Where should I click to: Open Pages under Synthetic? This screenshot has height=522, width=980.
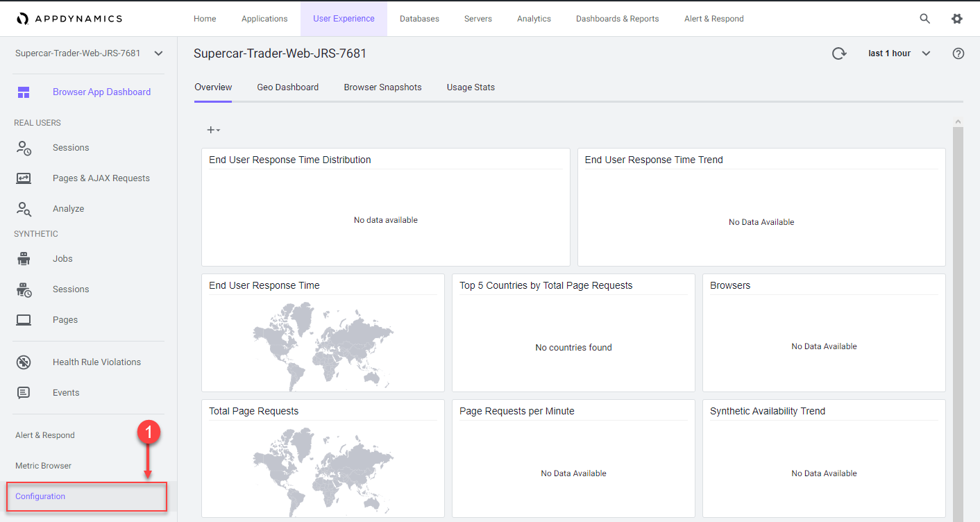(65, 320)
